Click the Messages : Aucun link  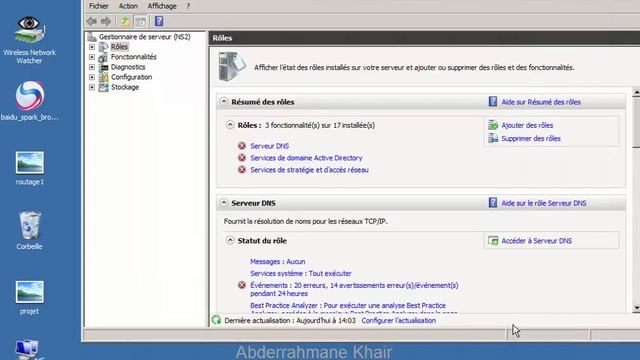click(x=278, y=261)
